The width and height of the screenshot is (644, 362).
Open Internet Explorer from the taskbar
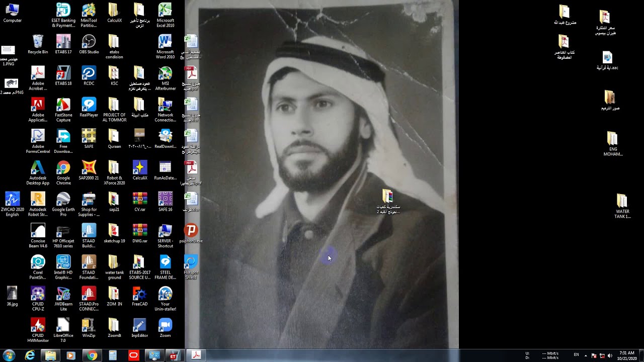click(30, 355)
